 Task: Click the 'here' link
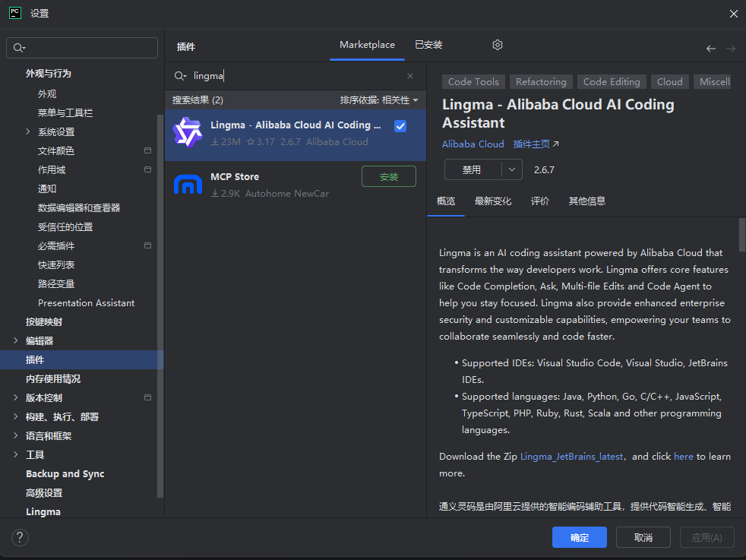coord(683,456)
